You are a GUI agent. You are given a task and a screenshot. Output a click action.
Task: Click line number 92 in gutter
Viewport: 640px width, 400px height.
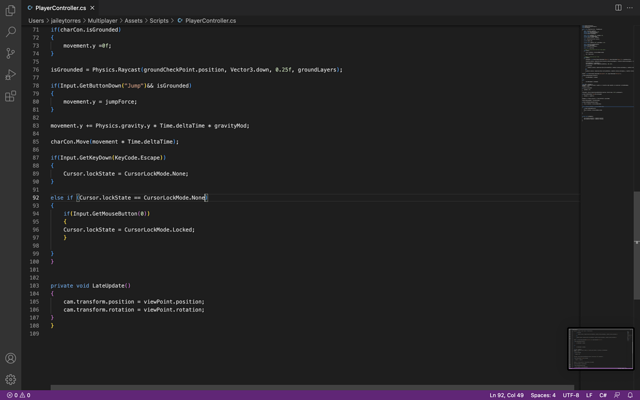[36, 198]
